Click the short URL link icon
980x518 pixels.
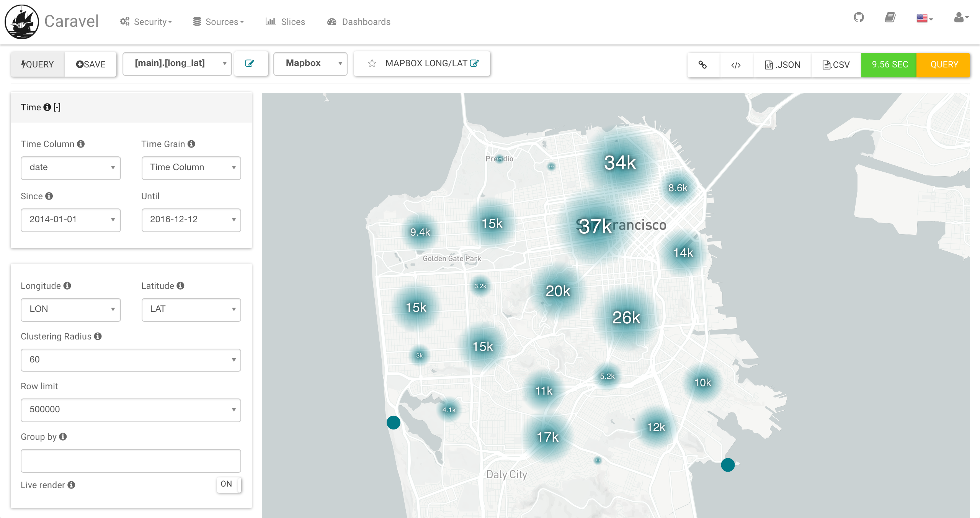coord(703,65)
